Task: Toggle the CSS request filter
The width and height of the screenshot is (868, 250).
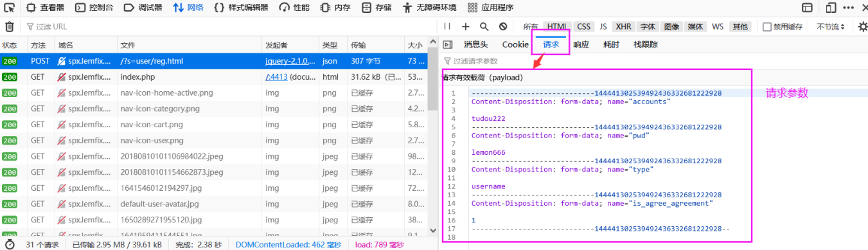Action: [583, 26]
